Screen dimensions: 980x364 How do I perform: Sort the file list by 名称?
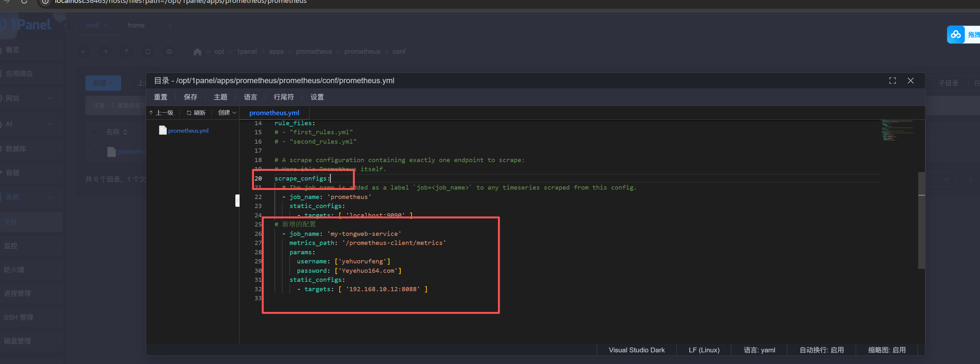(x=125, y=132)
